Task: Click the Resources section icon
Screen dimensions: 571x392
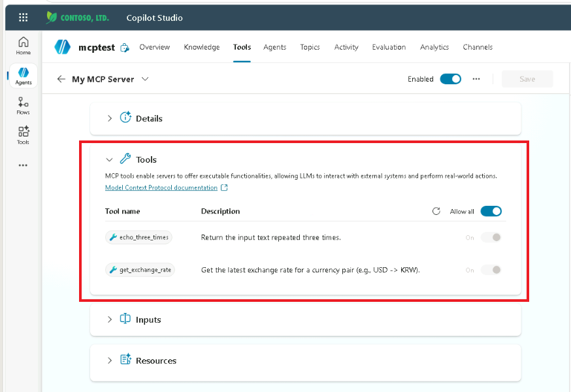Action: [125, 359]
